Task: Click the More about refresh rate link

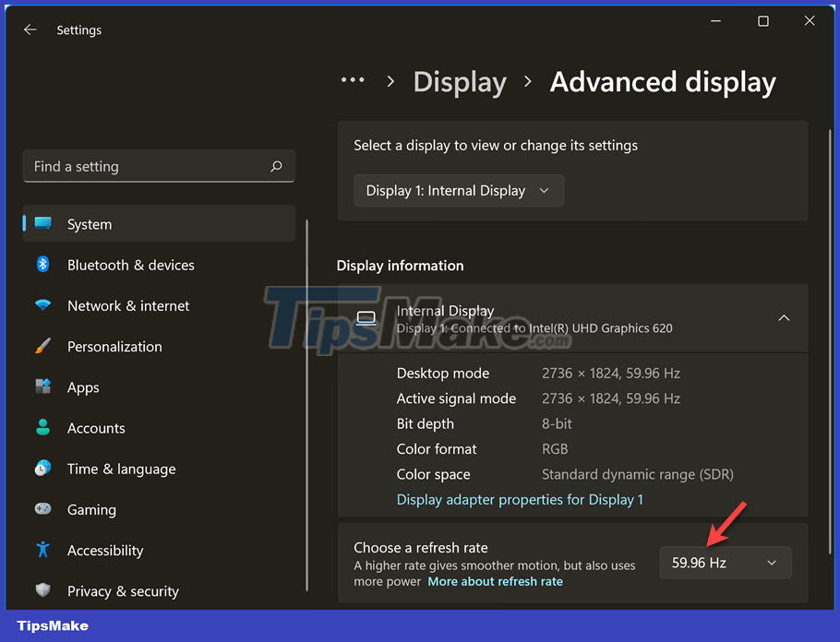Action: [495, 581]
